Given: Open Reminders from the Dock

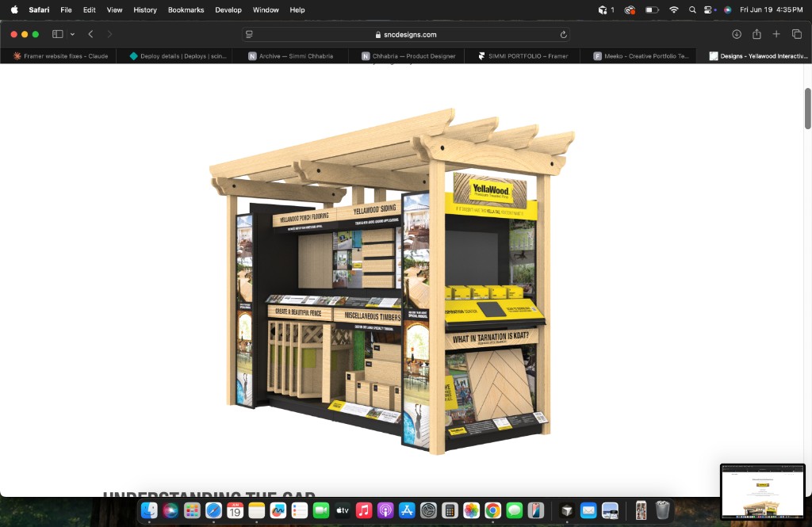Looking at the screenshot, I should pyautogui.click(x=299, y=511).
